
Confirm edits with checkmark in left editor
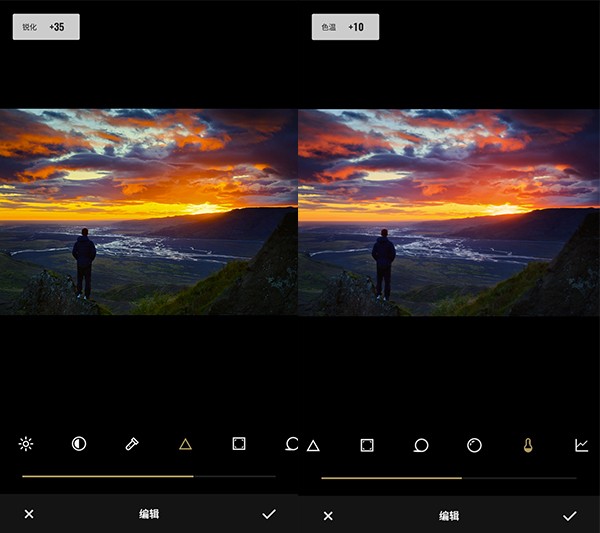pos(269,514)
